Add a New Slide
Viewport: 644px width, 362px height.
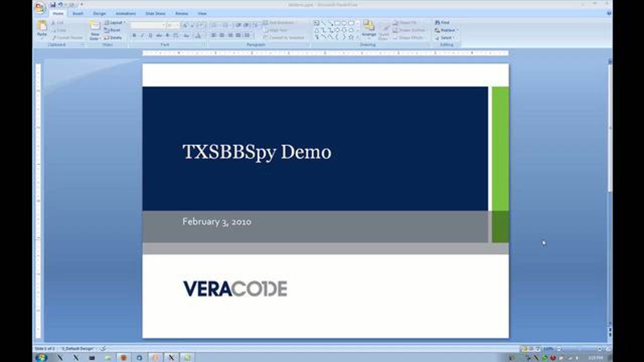tap(95, 30)
